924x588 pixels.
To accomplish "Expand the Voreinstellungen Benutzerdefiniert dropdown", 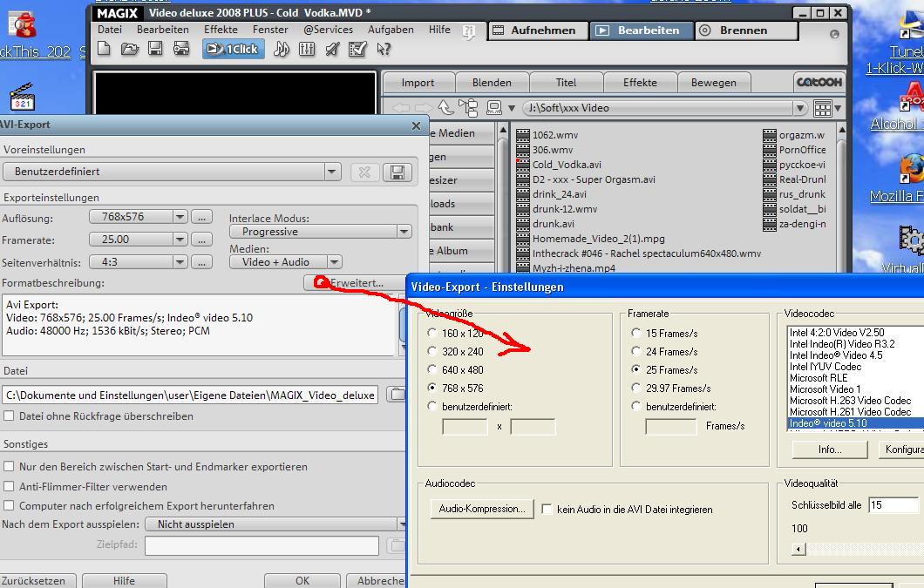I will pyautogui.click(x=332, y=172).
